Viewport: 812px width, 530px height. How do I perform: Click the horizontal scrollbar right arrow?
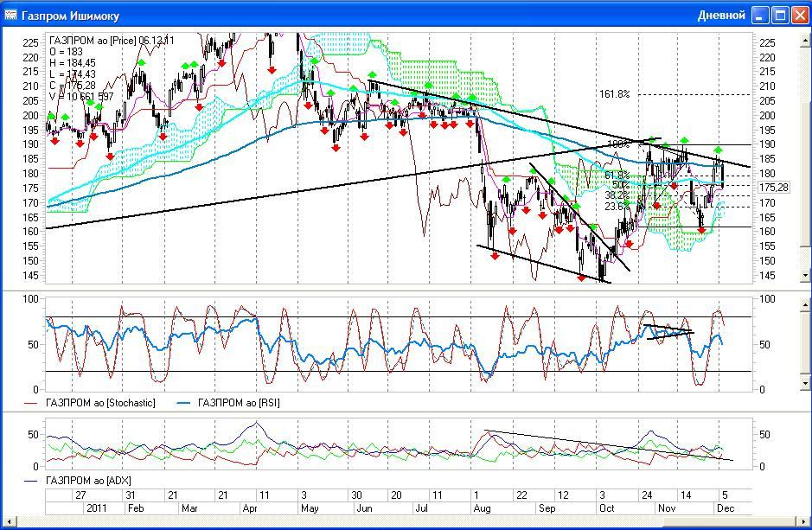(x=802, y=521)
